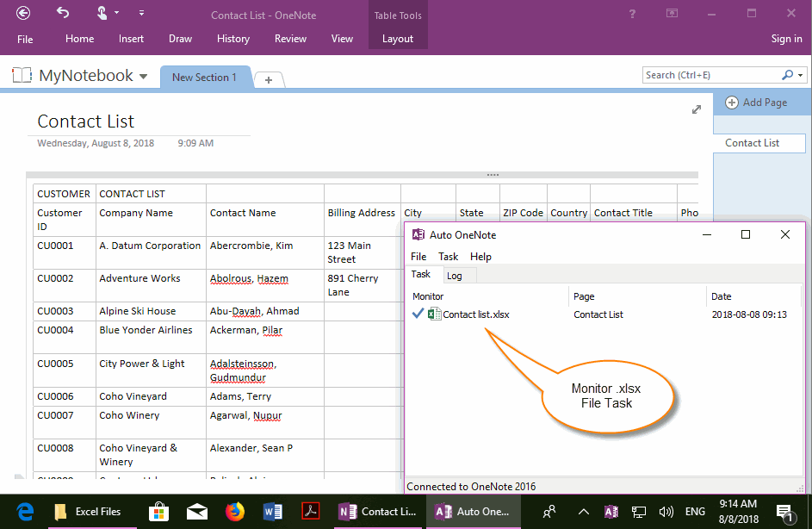
Task: Open the Table Tools Layout tab
Action: click(398, 39)
